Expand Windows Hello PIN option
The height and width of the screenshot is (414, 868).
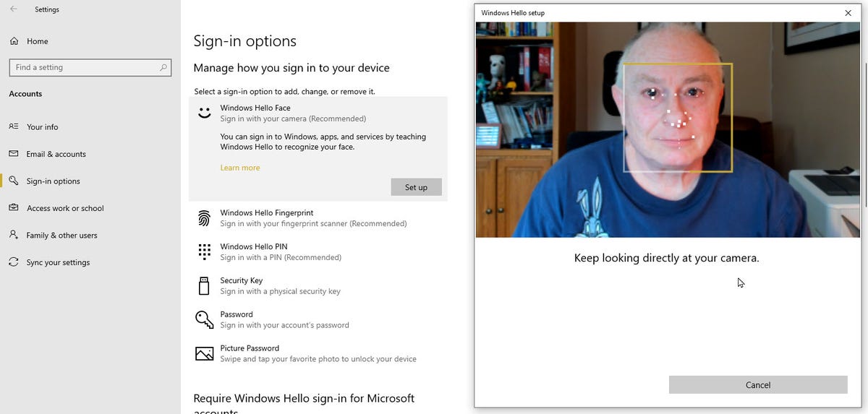tap(318, 251)
